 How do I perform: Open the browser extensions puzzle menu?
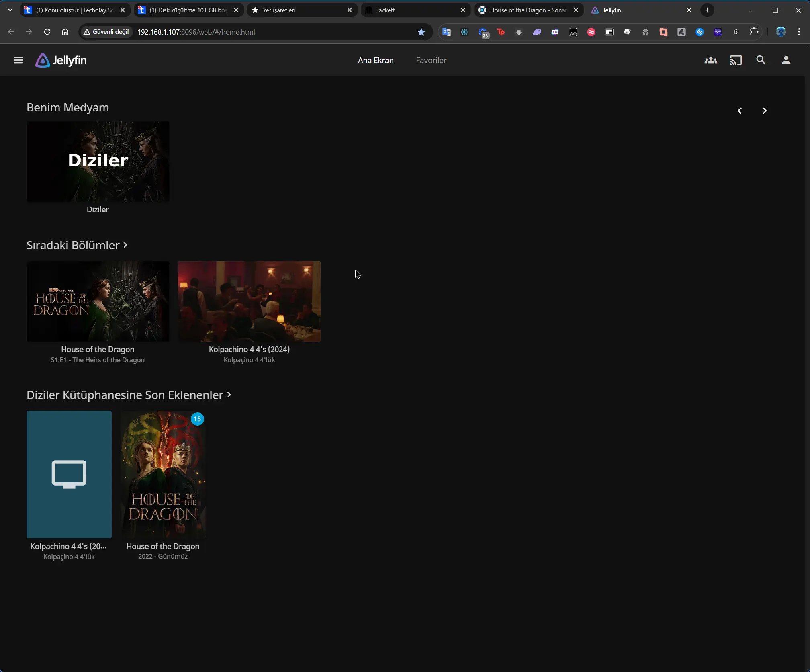pos(754,32)
